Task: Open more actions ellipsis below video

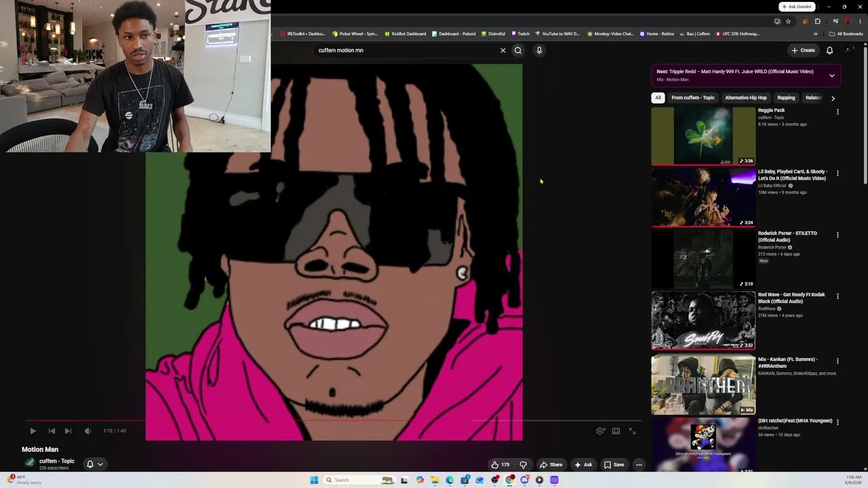Action: click(x=639, y=464)
